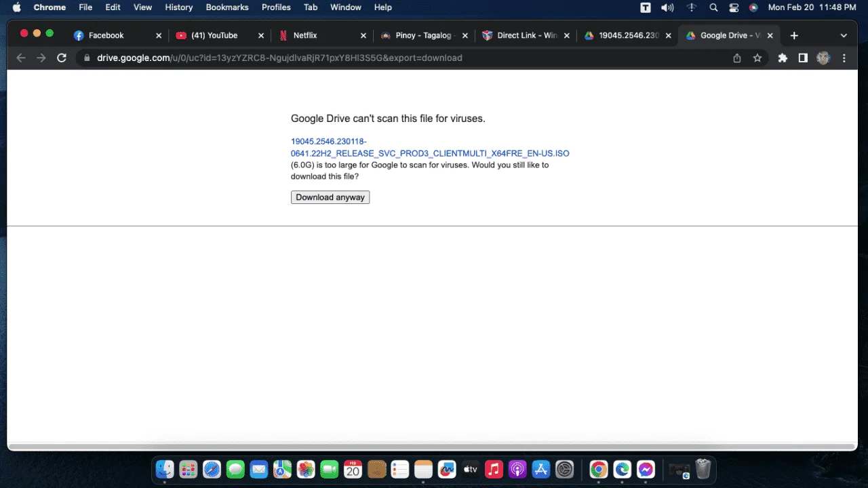Close the YouTube tab
This screenshot has height=488, width=868.
(x=261, y=36)
